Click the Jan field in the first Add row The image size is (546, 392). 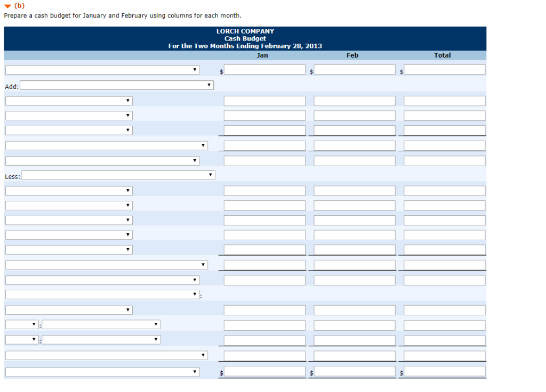(264, 100)
